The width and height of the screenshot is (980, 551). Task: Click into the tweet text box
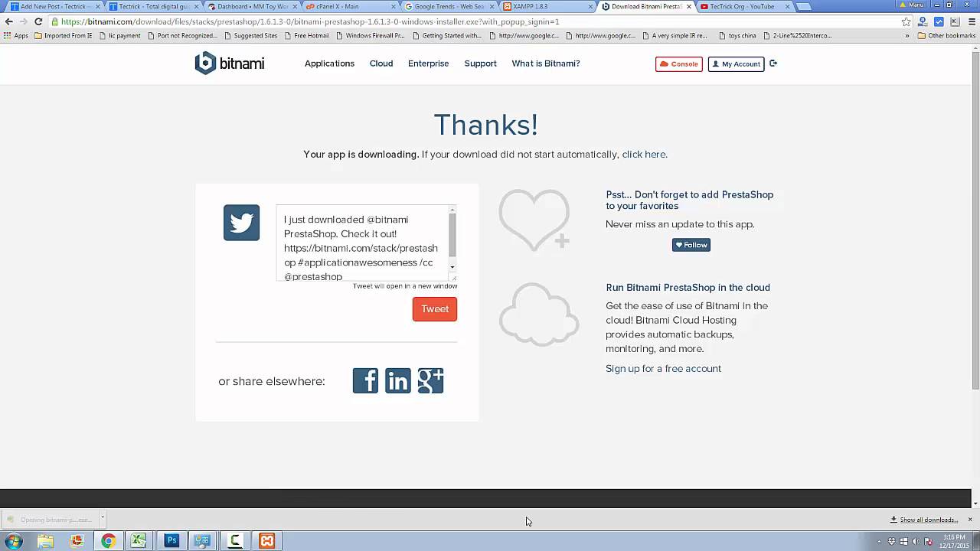pos(361,243)
